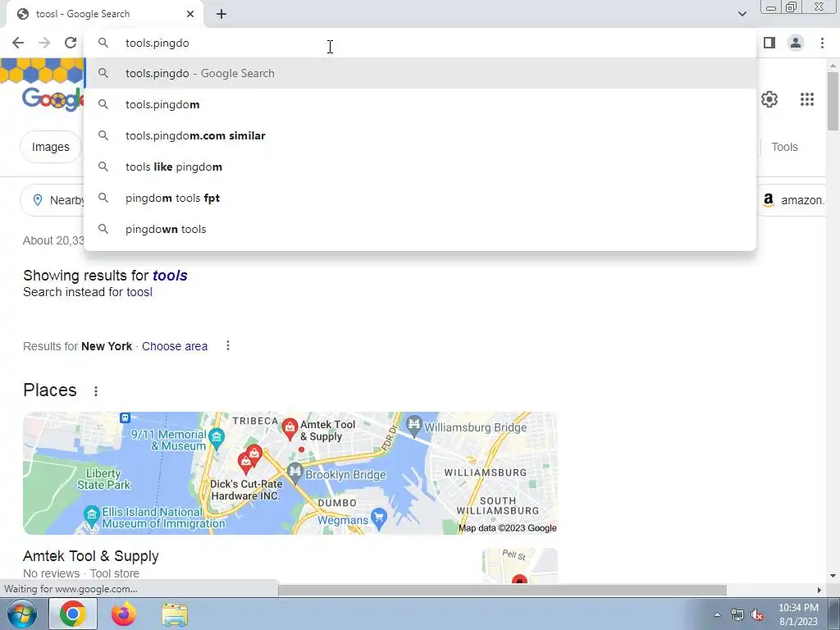
Task: Close the 'toosl - Google Search' tab
Action: [190, 14]
